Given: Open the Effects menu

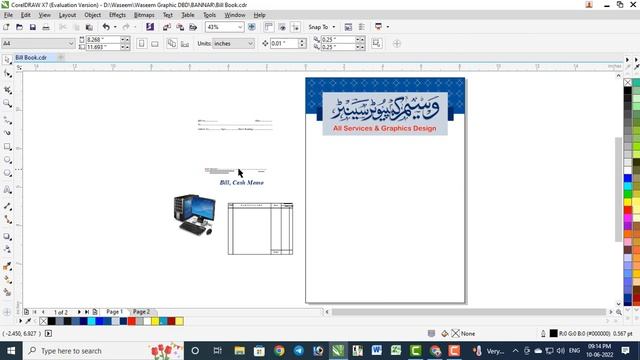Looking at the screenshot, I should click(117, 15).
